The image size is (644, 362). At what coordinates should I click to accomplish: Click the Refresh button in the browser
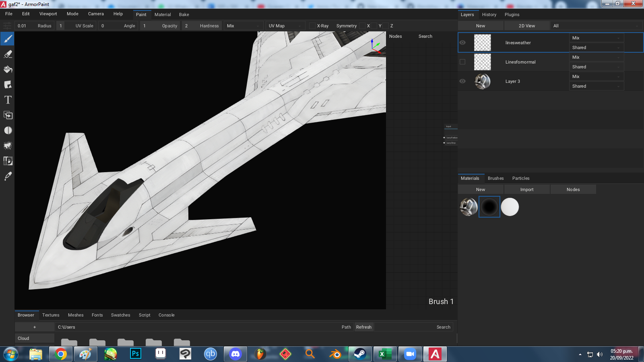(363, 327)
